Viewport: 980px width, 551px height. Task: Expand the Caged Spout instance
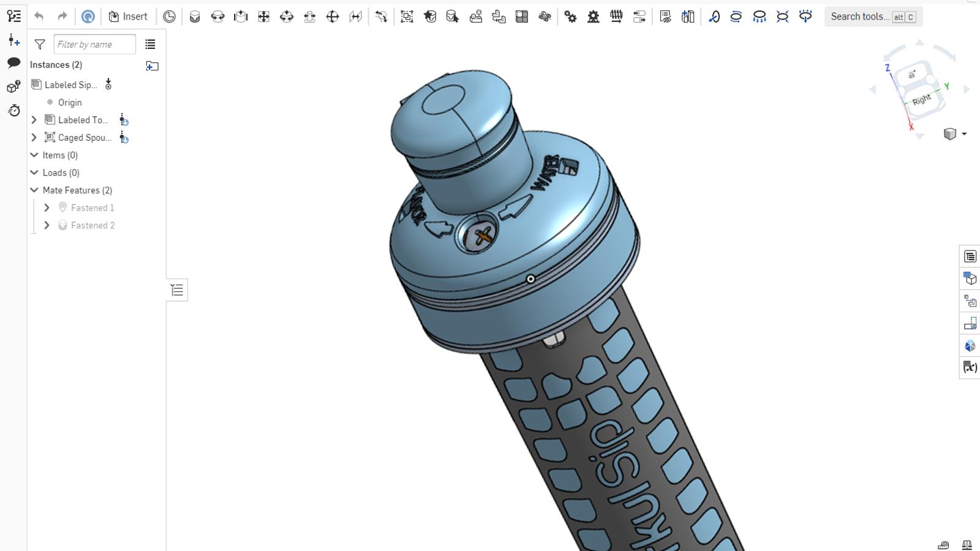[x=34, y=137]
